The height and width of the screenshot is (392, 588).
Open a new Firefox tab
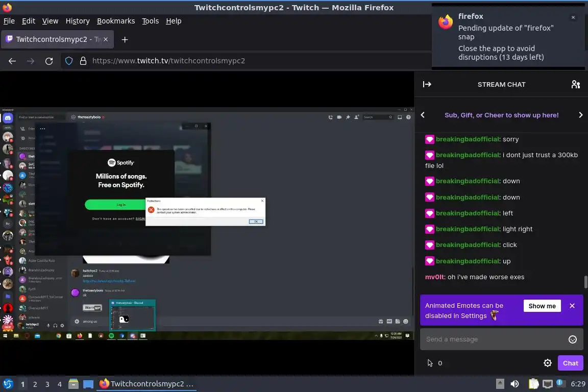pos(125,39)
